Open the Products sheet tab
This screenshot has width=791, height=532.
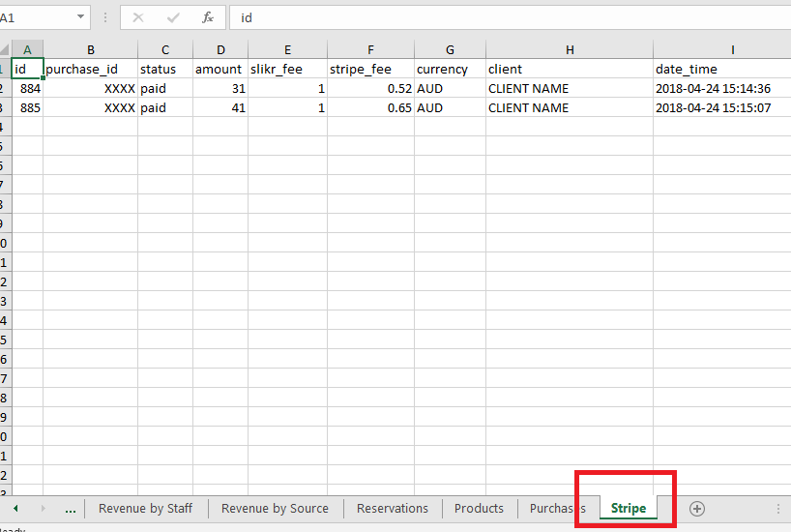click(x=479, y=508)
